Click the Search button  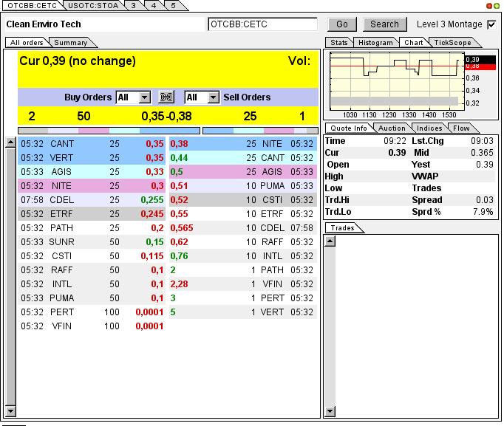(x=384, y=24)
